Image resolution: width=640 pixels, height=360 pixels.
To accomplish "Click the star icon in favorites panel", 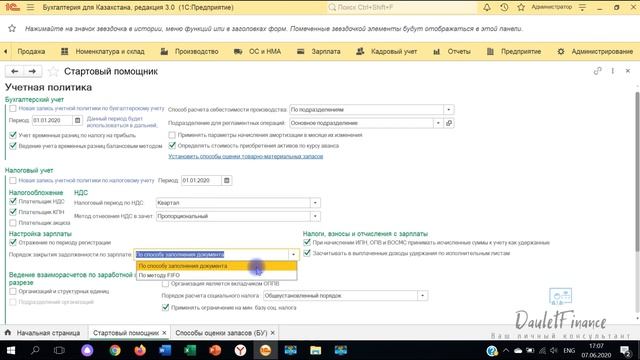I will click(12, 28).
